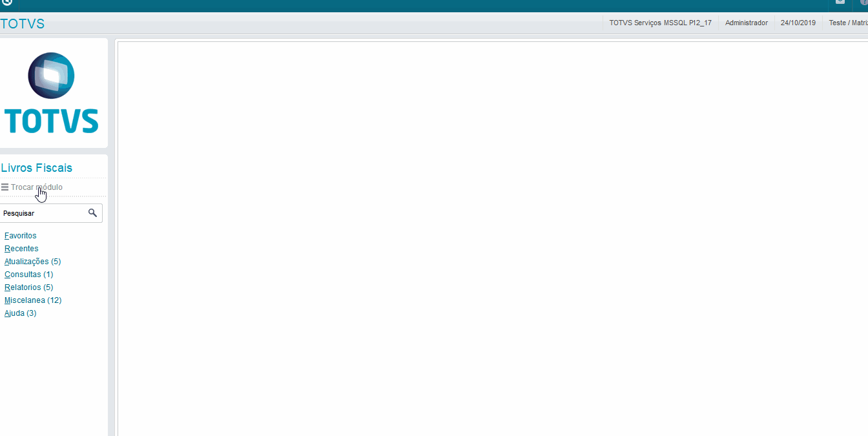Click TOTVS Serviços MSSQL P12_17 label

coord(660,23)
